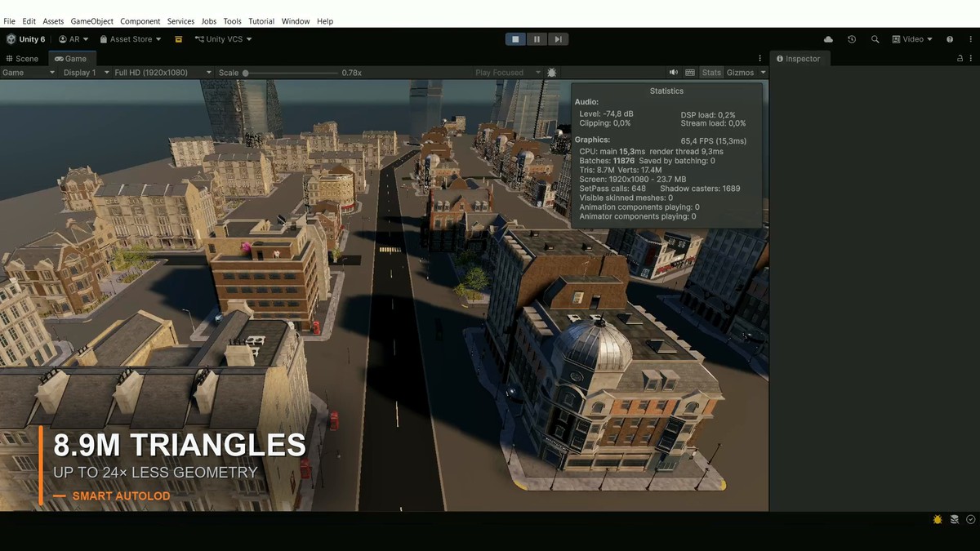Click the Shadow casters 1689 statistic
Screen dimensions: 980x551
pyautogui.click(x=700, y=189)
